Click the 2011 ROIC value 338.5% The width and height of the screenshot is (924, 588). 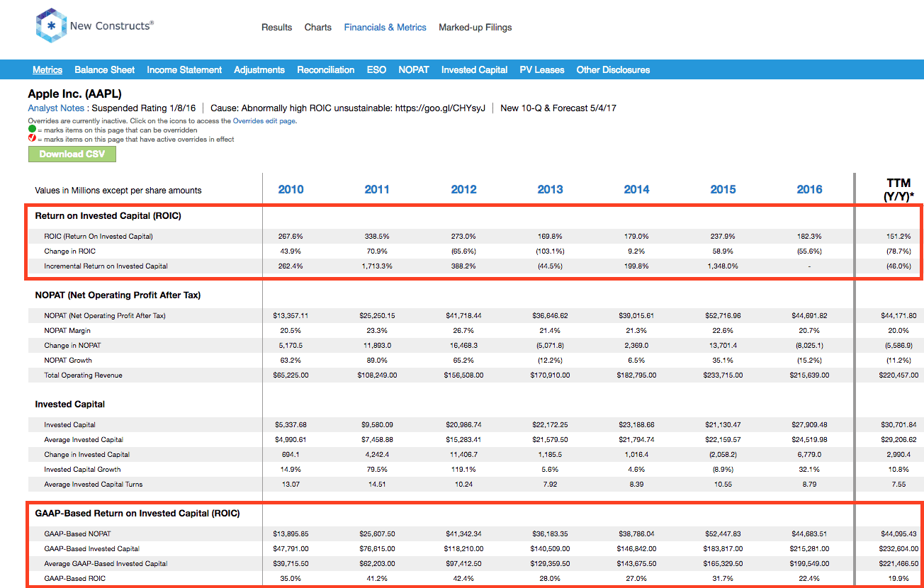point(377,237)
